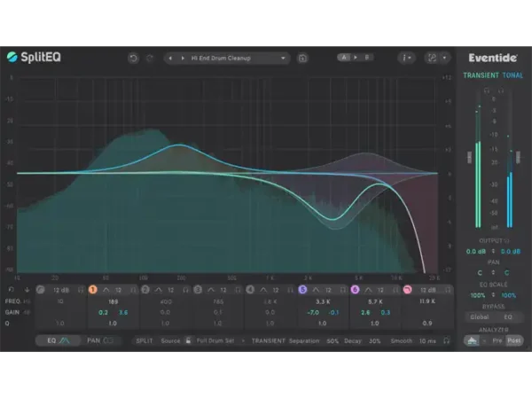Solo band 1 with headphone icon
Viewport: 532px width, 399px height.
pos(133,290)
